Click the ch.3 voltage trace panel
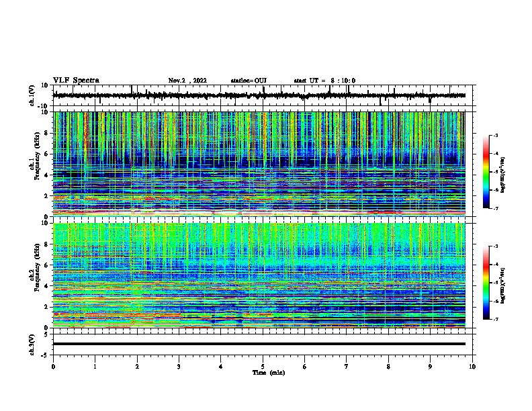The image size is (532, 411). pos(264,345)
